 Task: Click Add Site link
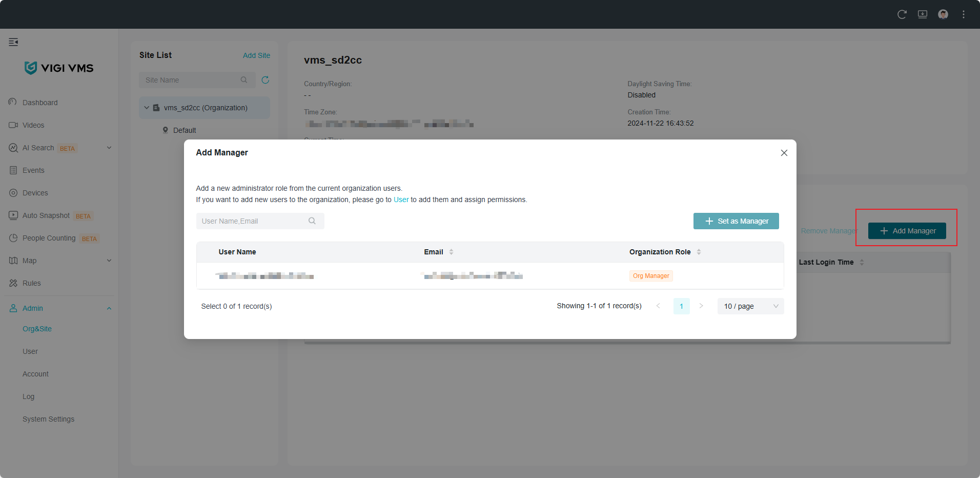tap(256, 55)
